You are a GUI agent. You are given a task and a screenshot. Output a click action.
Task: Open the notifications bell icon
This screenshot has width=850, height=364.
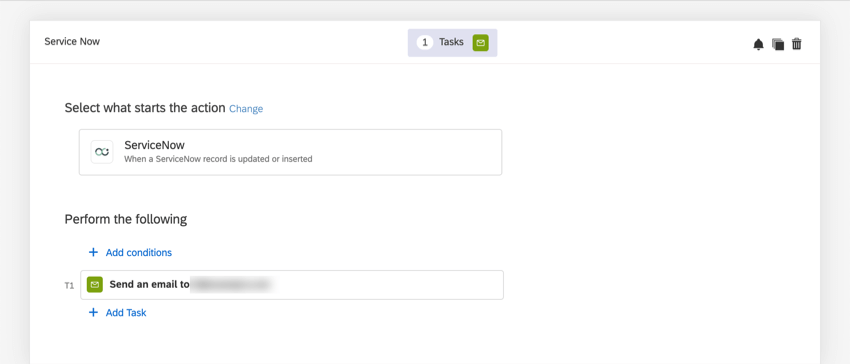pyautogui.click(x=758, y=44)
